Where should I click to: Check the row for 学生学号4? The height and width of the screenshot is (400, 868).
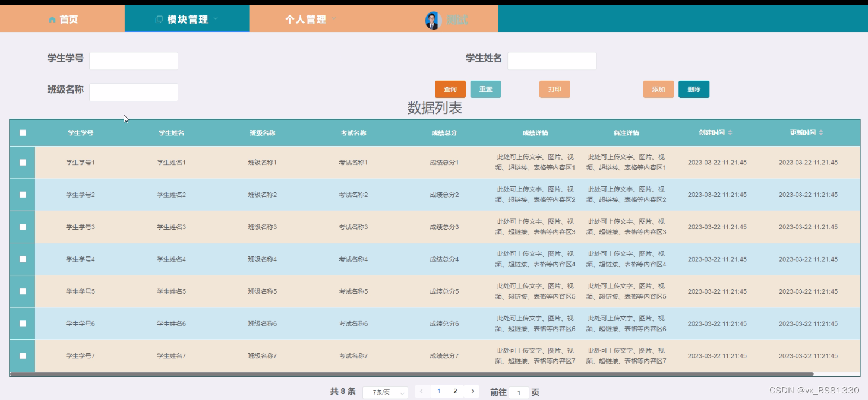(x=23, y=259)
